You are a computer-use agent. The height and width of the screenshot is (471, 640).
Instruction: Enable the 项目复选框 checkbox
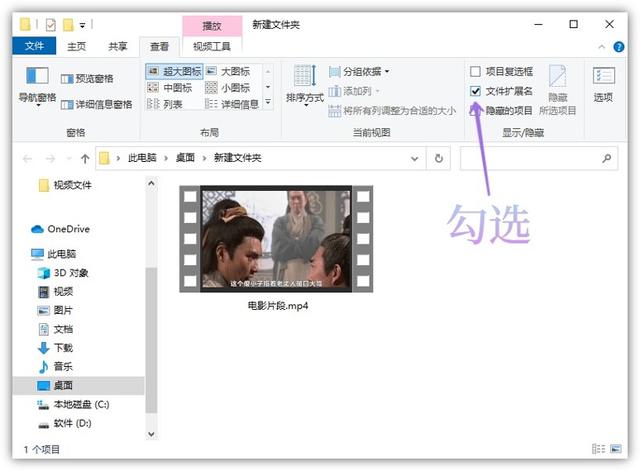pyautogui.click(x=475, y=72)
